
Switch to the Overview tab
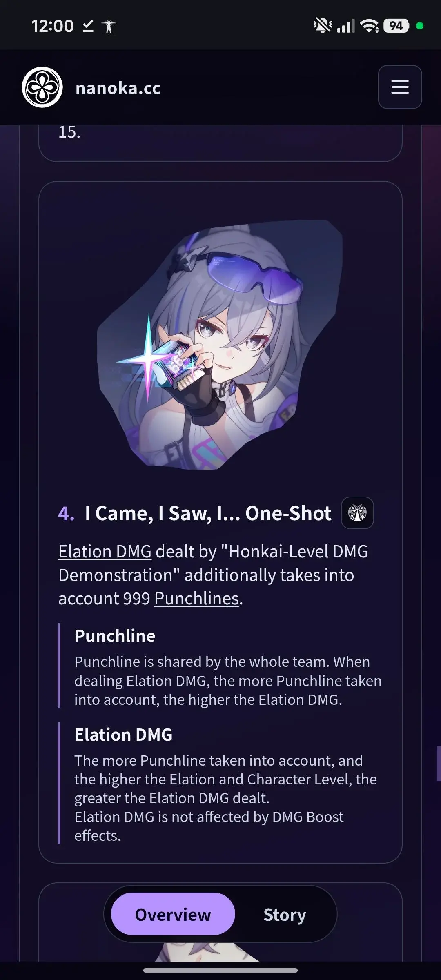tap(173, 915)
